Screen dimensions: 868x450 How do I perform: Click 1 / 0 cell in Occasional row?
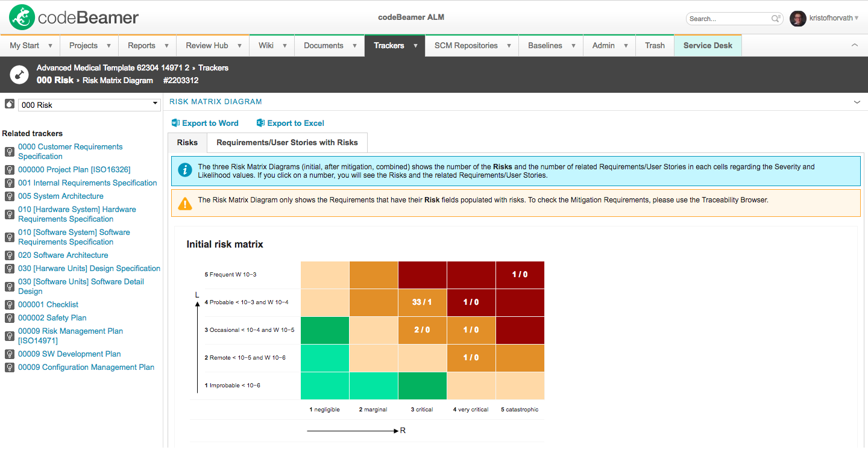tap(471, 330)
